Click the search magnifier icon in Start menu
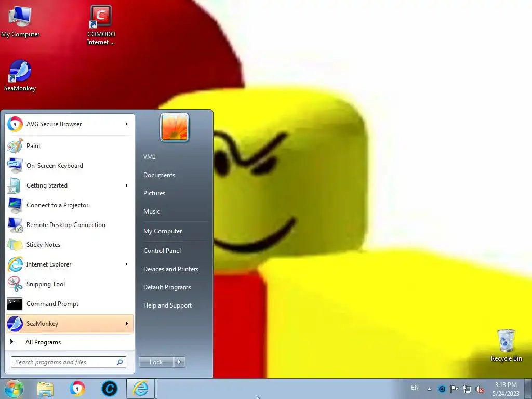532x399 pixels. [x=120, y=362]
